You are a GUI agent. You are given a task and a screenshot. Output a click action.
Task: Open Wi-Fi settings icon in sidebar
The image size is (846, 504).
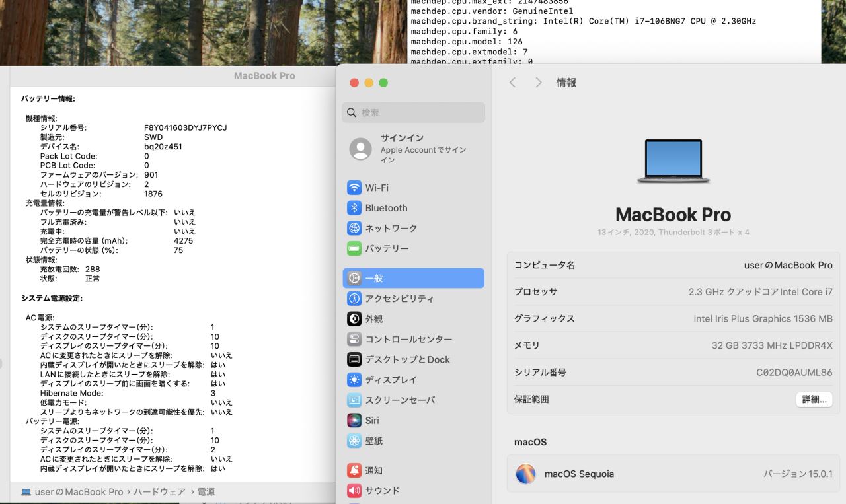(354, 188)
